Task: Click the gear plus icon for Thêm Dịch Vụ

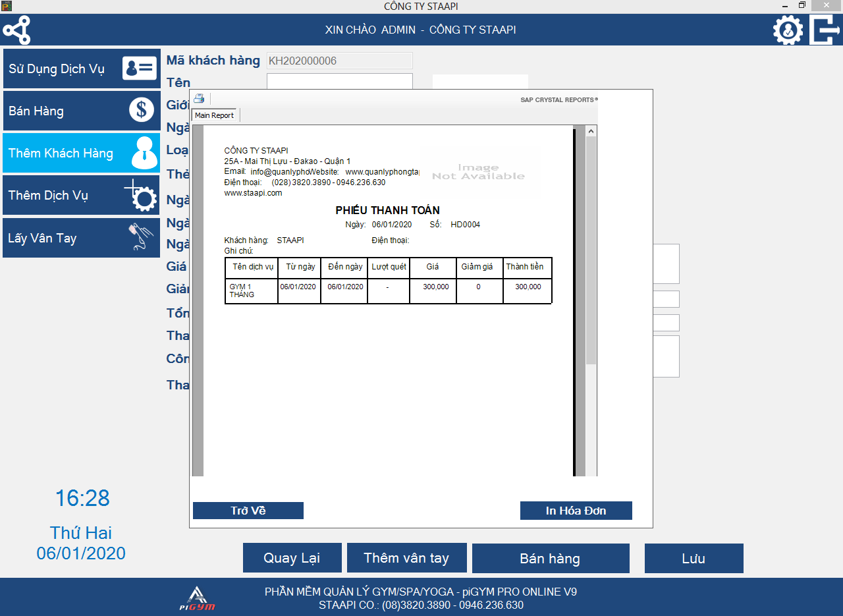Action: [x=140, y=196]
